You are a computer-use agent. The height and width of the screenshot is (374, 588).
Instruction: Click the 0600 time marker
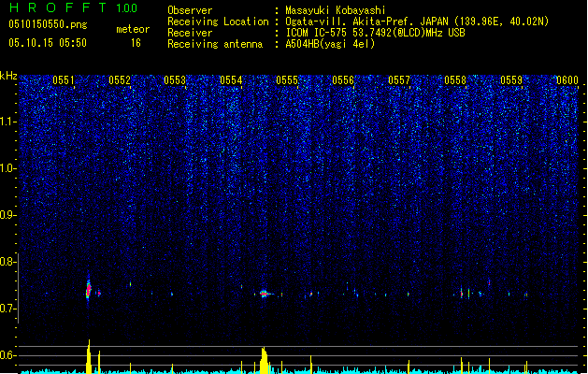(x=567, y=80)
